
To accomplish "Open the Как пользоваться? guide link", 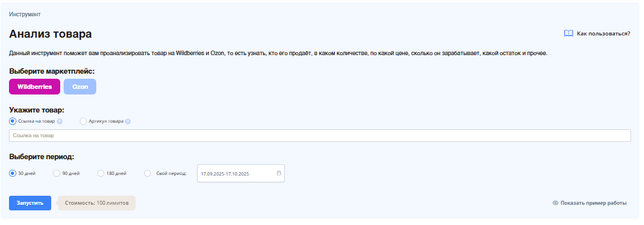I will (x=603, y=34).
